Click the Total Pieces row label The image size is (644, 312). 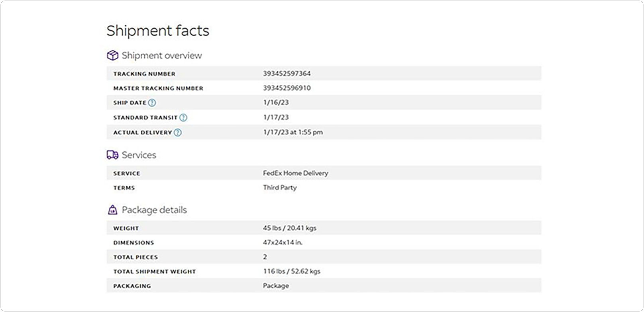pos(135,257)
